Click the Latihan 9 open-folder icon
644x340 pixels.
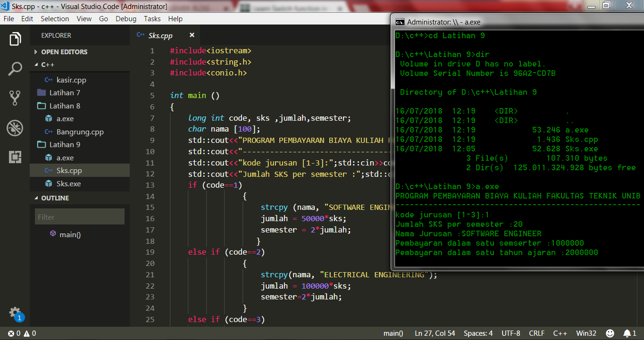click(42, 144)
